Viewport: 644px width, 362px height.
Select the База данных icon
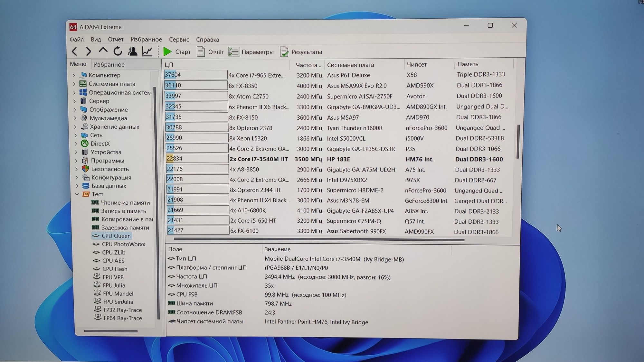[86, 186]
